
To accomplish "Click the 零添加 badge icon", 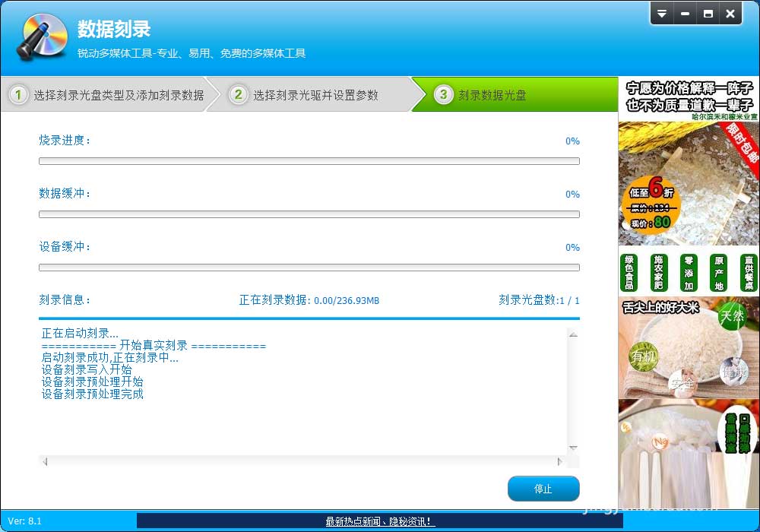I will pyautogui.click(x=687, y=273).
